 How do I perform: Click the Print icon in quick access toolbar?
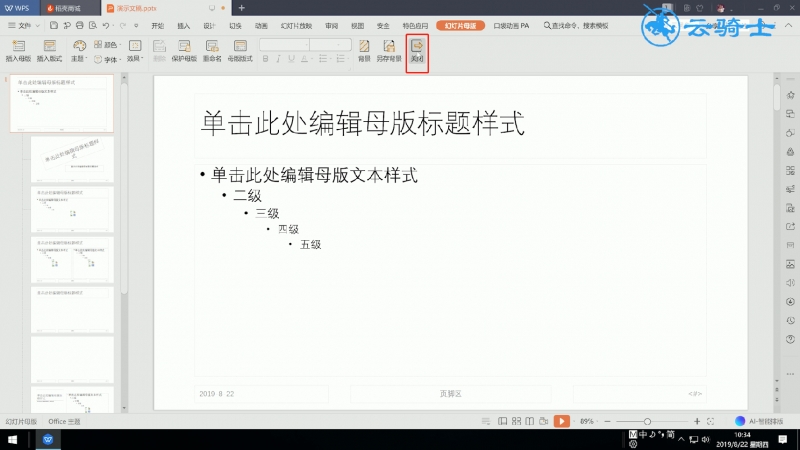pos(80,26)
